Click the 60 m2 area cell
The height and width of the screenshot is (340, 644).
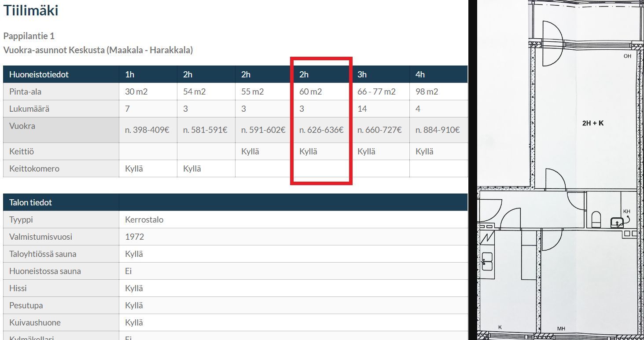point(310,91)
